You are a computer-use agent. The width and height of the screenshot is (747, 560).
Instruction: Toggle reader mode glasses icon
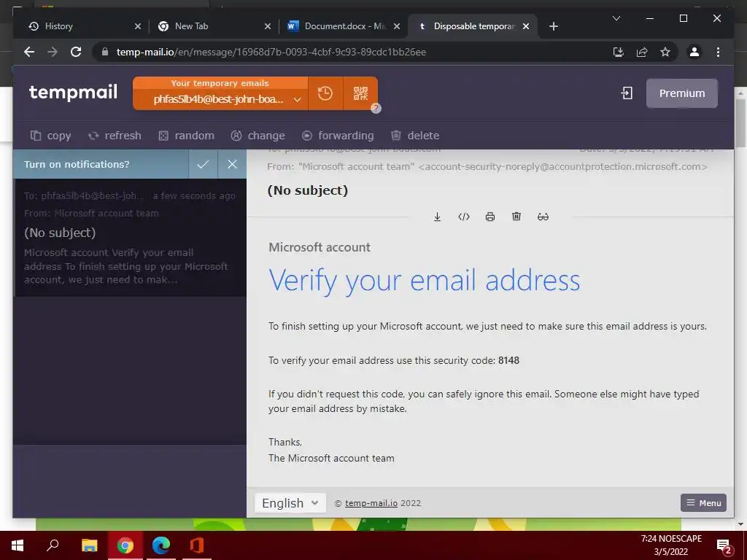(x=543, y=217)
